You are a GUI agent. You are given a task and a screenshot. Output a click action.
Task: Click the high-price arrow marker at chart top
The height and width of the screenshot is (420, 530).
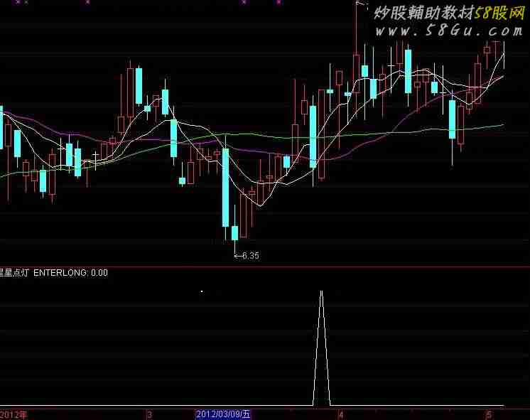(359, 6)
